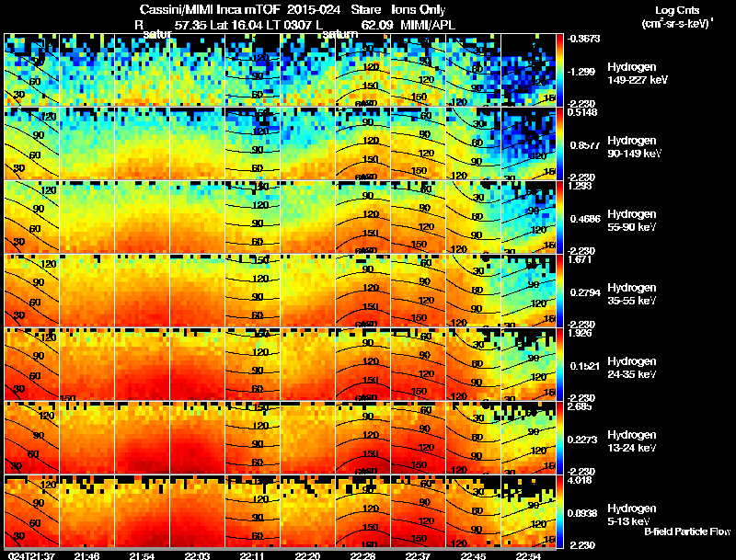Viewport: 736px width, 560px height.
Task: Click the colorbar beside Hydrogen 90-149 keV
Action: [x=559, y=143]
